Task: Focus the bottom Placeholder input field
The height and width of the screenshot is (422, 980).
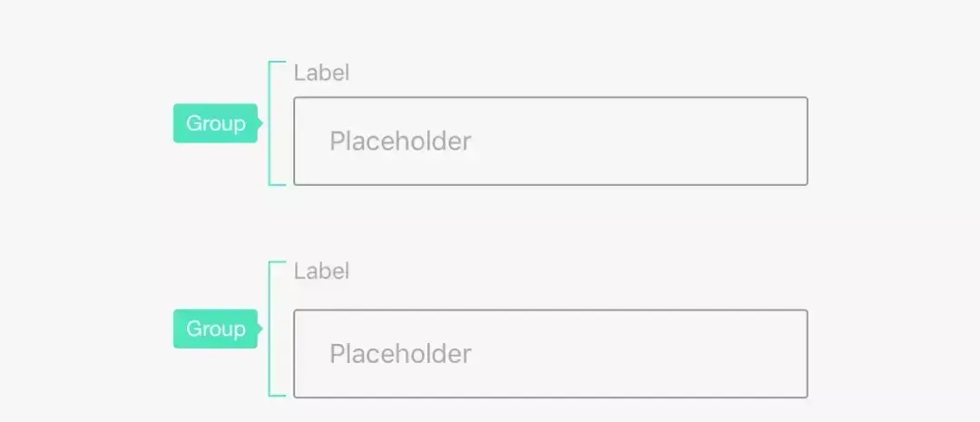Action: click(x=550, y=354)
